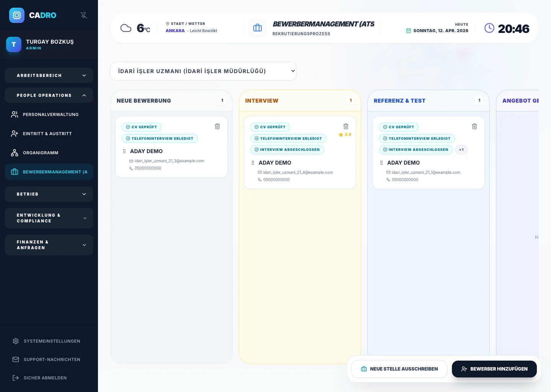Image resolution: width=551 pixels, height=392 pixels.
Task: Click the location pin icon near Stadt / Wetter
Action: point(168,24)
